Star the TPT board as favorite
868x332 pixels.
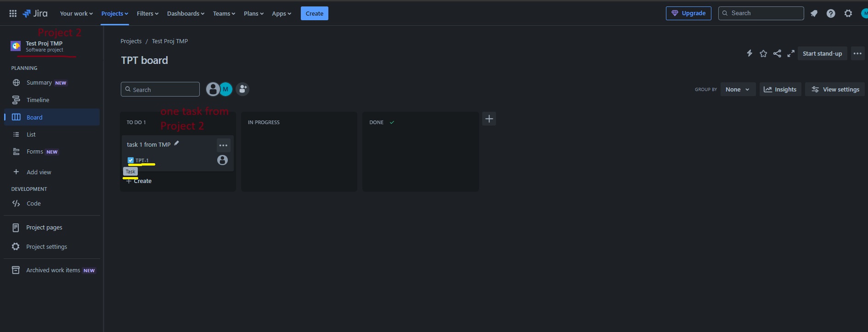pyautogui.click(x=763, y=53)
